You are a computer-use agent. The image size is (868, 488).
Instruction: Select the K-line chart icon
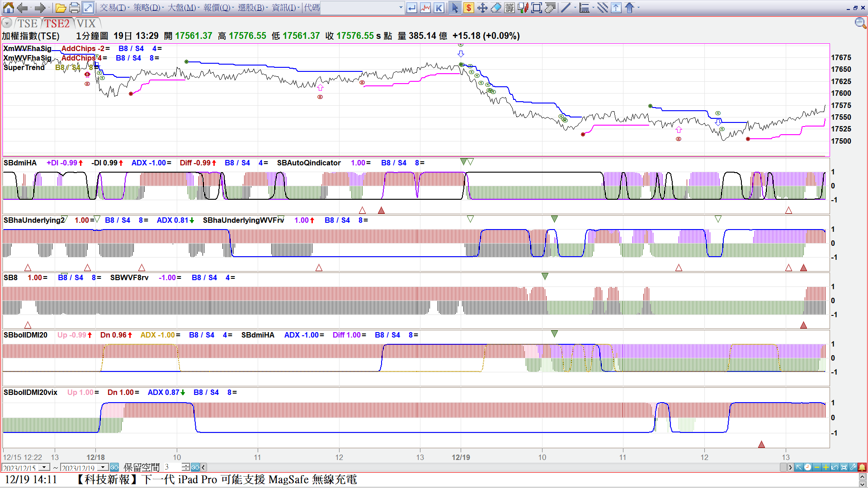(439, 8)
